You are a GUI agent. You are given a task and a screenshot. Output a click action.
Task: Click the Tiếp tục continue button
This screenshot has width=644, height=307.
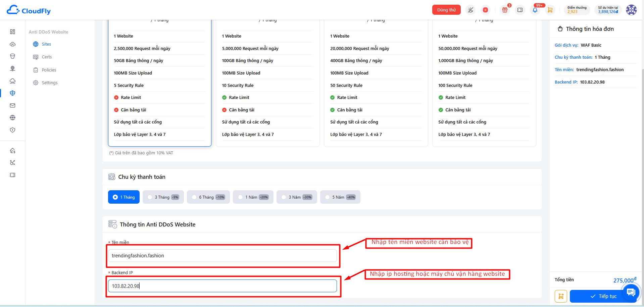(603, 296)
